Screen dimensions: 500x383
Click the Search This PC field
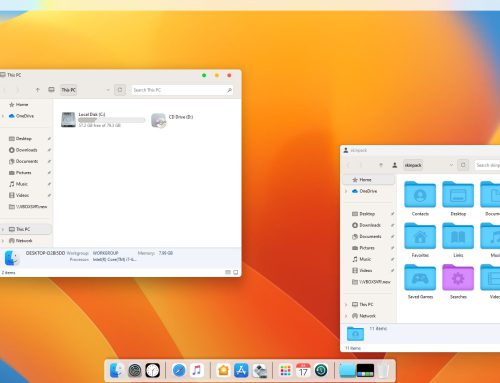tap(182, 90)
